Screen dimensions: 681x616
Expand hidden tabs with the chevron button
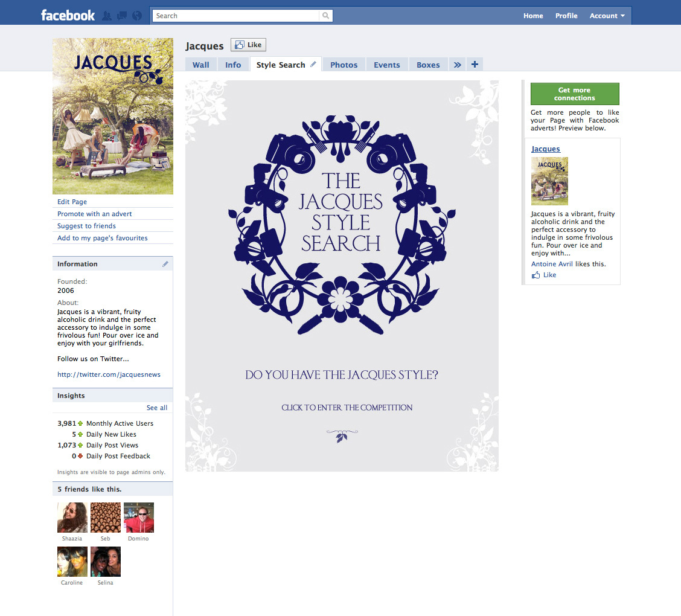pyautogui.click(x=457, y=64)
